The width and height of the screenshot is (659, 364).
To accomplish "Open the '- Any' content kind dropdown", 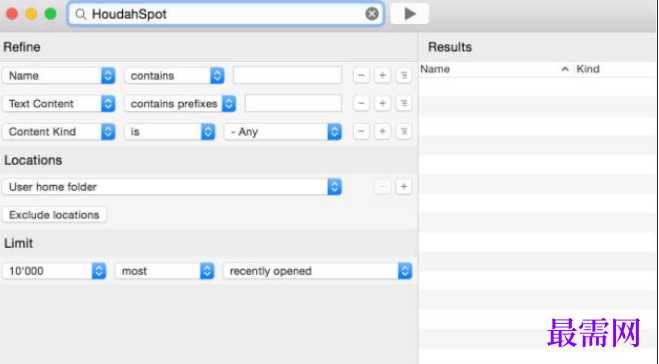I will click(x=283, y=132).
